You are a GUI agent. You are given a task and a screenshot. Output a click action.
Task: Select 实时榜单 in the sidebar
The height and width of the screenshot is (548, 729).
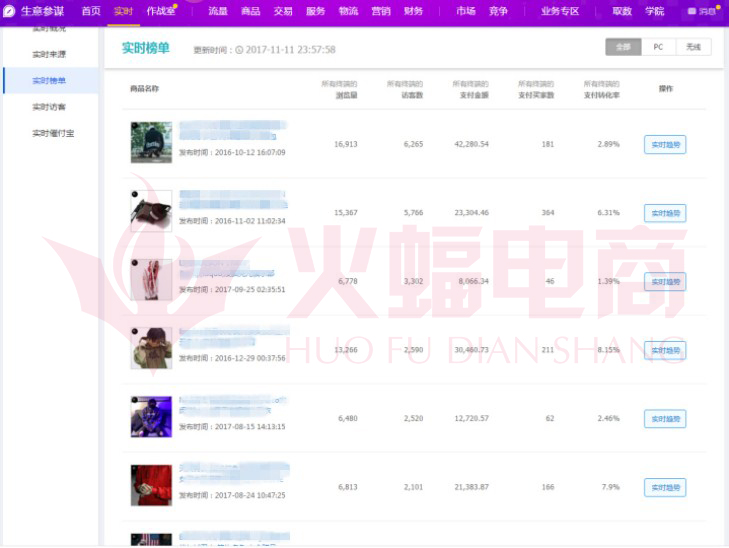tap(49, 80)
